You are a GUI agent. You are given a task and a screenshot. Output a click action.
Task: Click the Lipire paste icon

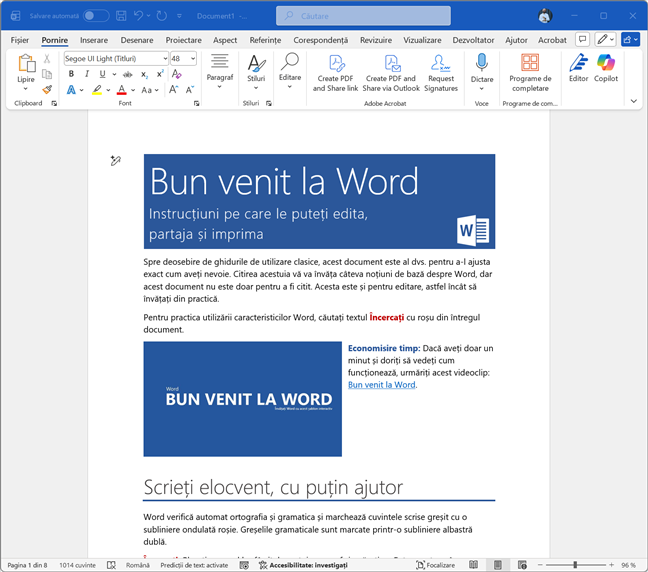26,63
